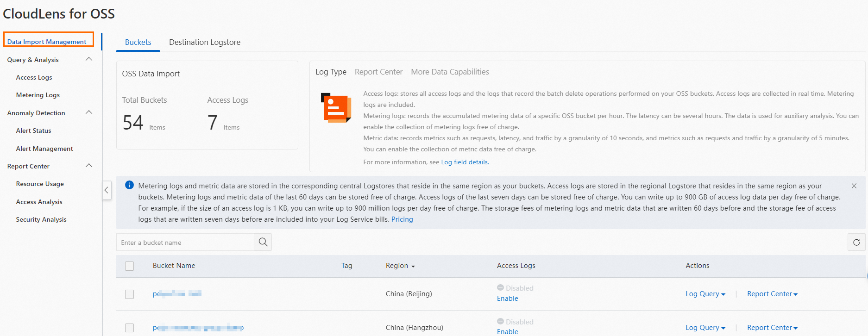Collapse the Query & Analysis section
The width and height of the screenshot is (868, 336).
(89, 59)
